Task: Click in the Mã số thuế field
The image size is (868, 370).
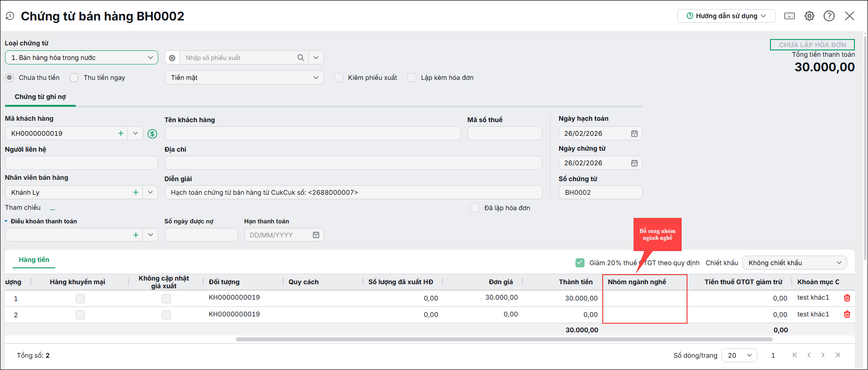Action: tap(505, 133)
